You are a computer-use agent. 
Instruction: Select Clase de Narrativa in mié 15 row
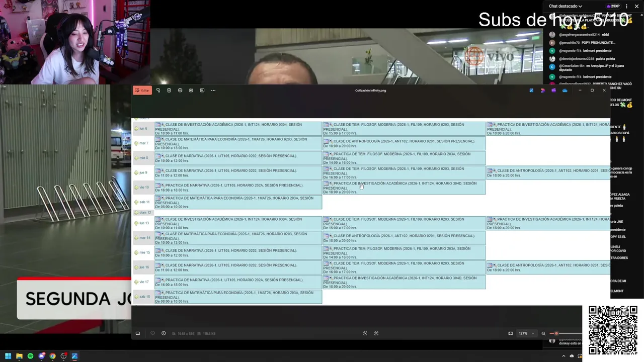click(x=238, y=252)
